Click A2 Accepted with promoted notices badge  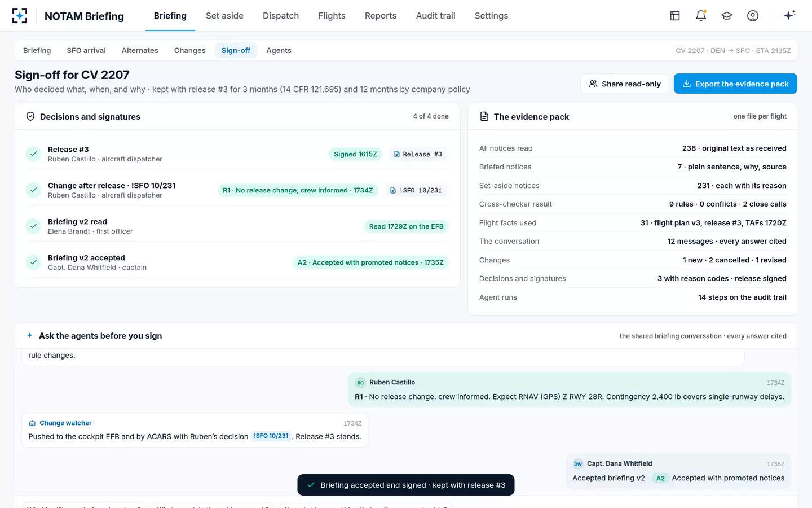(370, 262)
